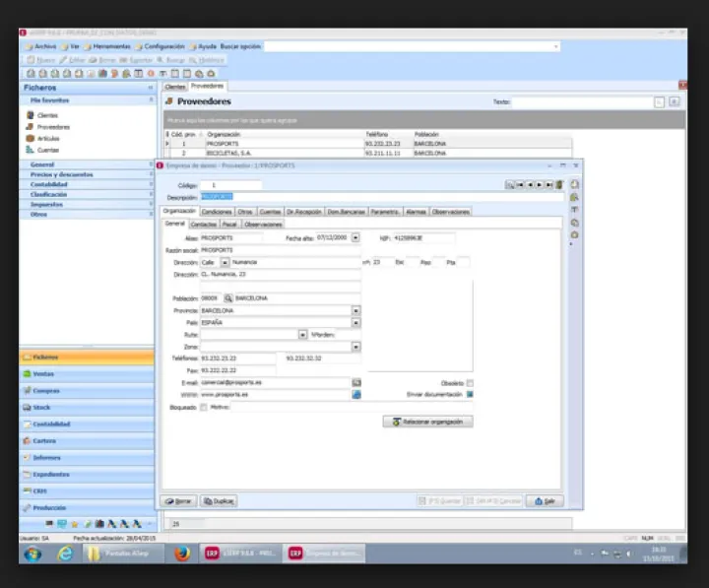Click the Buscar opción search field
The image size is (709, 588).
tap(412, 46)
